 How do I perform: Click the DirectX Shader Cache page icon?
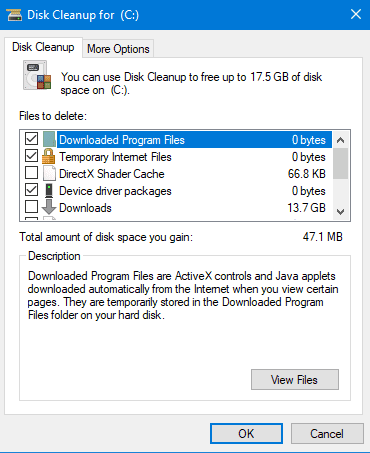click(49, 173)
